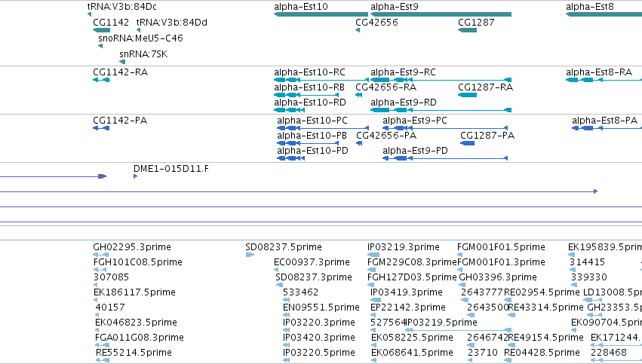Image resolution: width=642 pixels, height=364 pixels.
Task: Click the alpha-Est9-RD transcript glyph
Action: (441, 110)
